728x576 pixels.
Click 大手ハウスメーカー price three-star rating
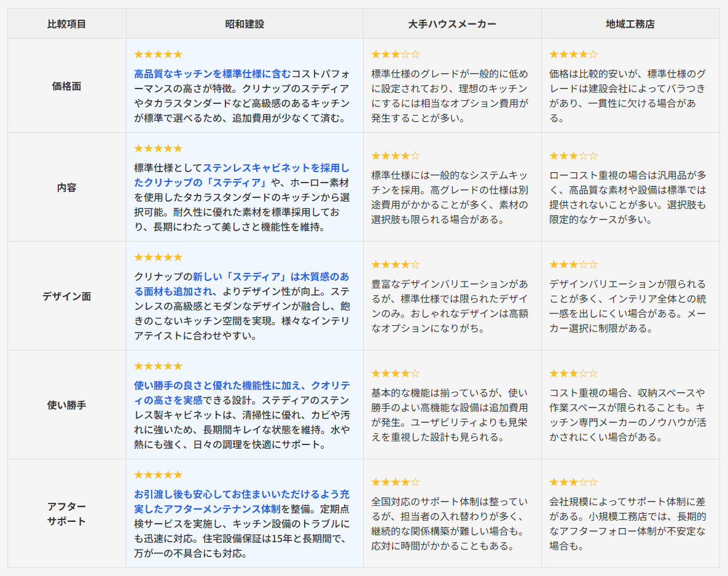click(x=395, y=55)
